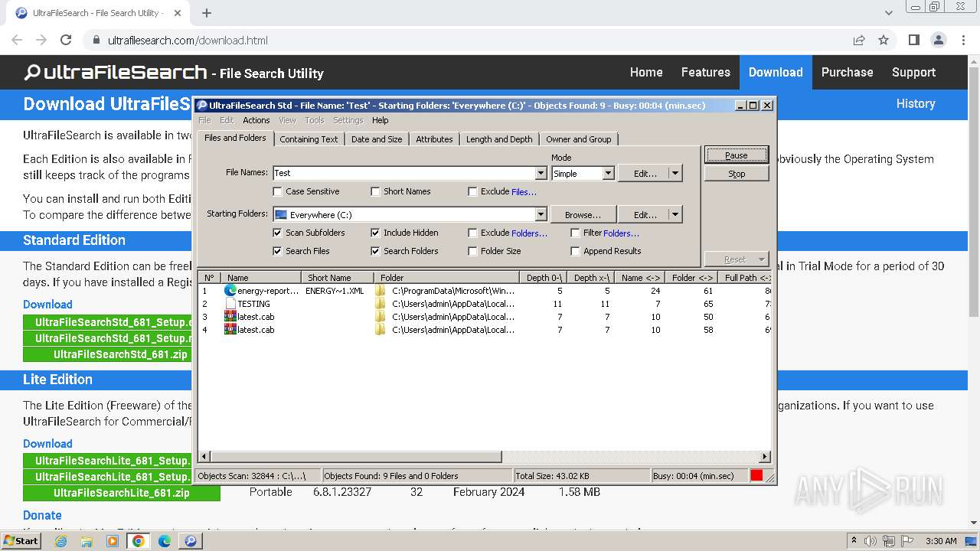The image size is (980, 551).
Task: Switch to the Length and Depth tab
Action: [499, 139]
